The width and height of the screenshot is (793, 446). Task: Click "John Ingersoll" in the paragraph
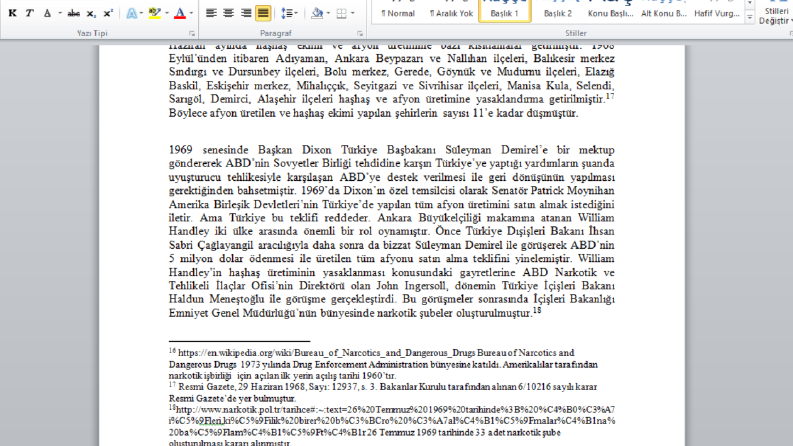(x=411, y=286)
